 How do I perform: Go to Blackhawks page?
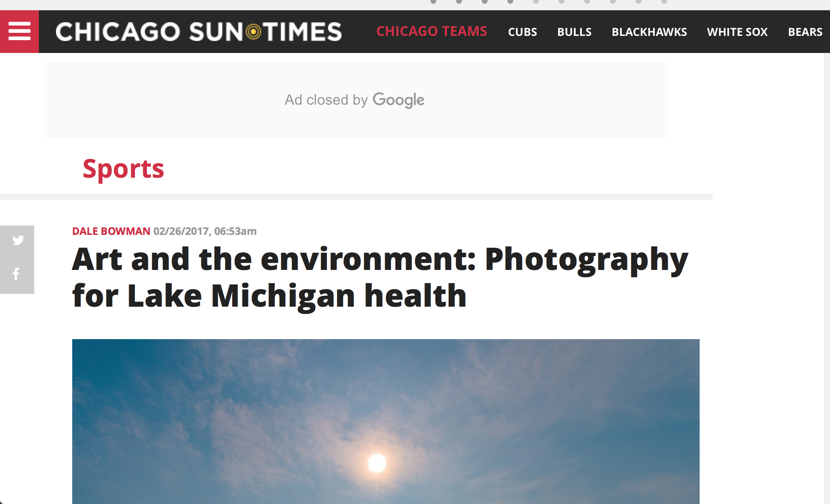[x=649, y=32]
